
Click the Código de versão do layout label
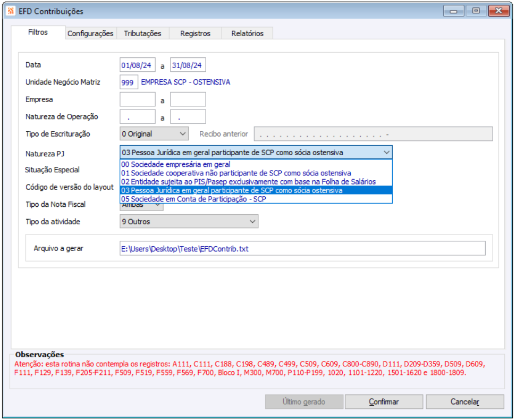pos(70,187)
